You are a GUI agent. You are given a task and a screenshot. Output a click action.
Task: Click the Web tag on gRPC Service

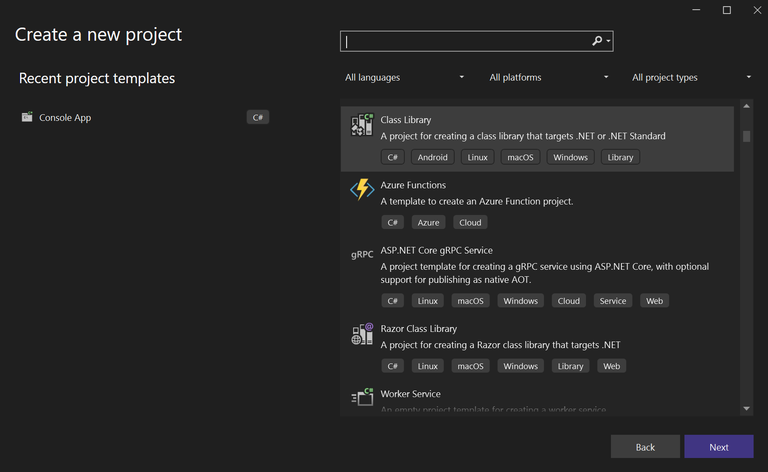point(654,301)
